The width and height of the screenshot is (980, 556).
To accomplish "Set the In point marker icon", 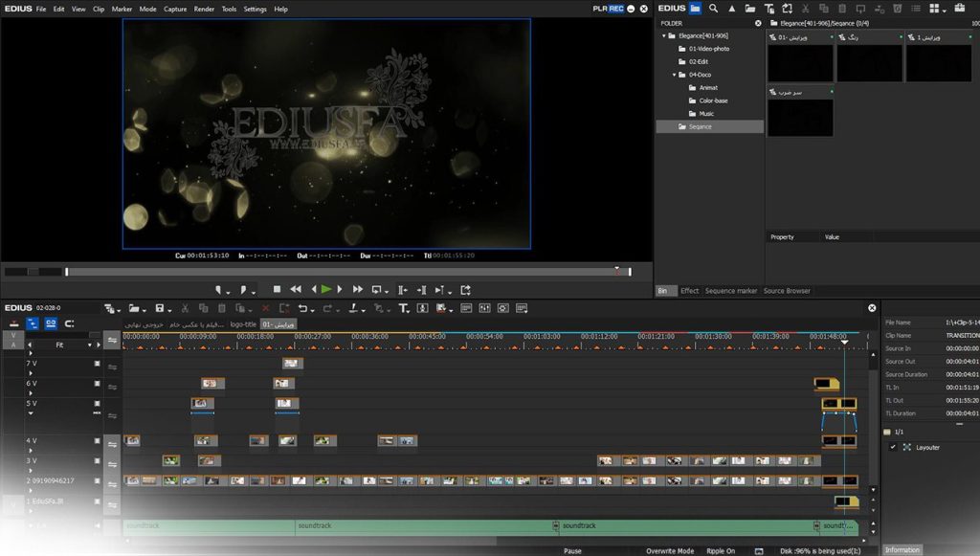I will (218, 290).
